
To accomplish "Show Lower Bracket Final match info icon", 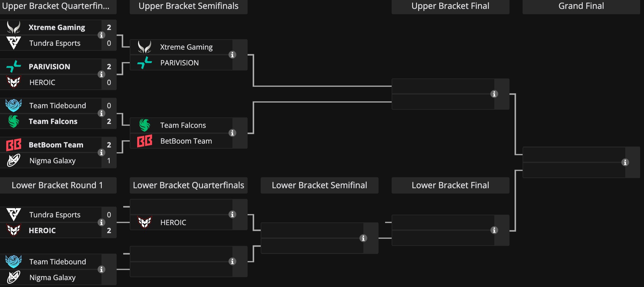I will 494,230.
